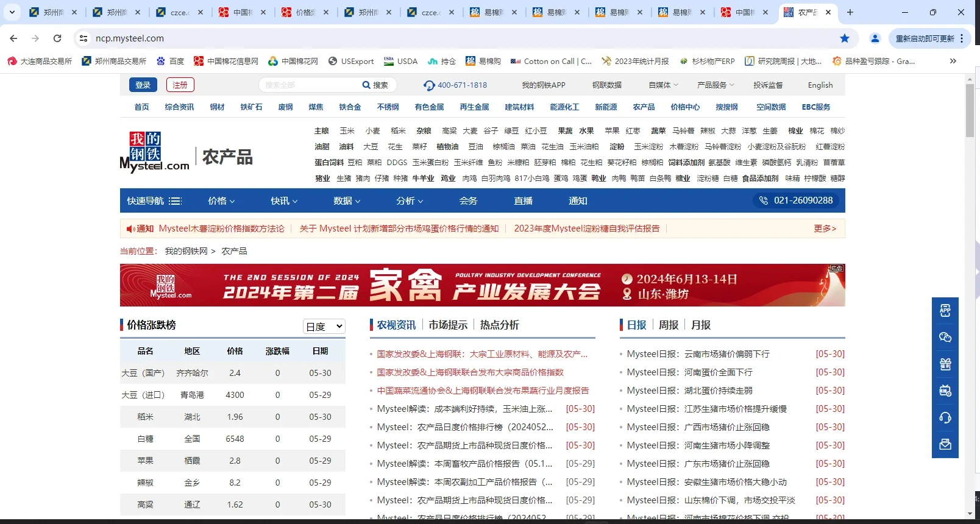Focus the site search input field
The image size is (980, 524).
[x=311, y=85]
